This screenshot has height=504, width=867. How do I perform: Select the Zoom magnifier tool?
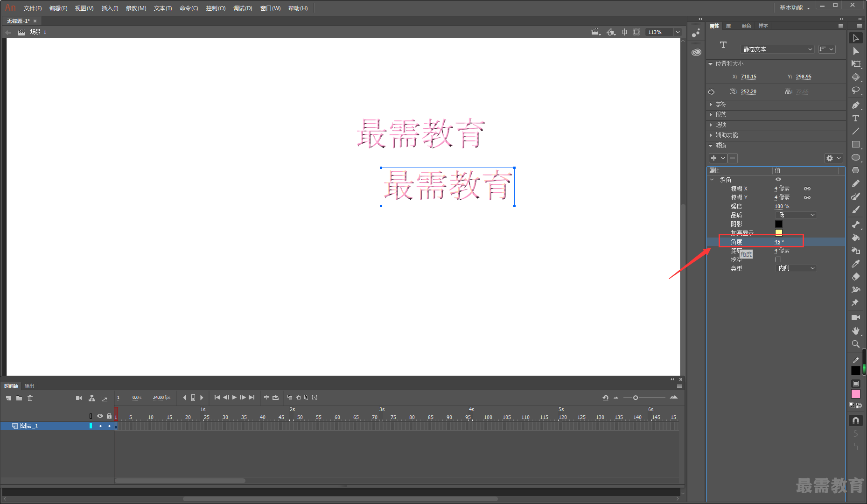pos(856,343)
